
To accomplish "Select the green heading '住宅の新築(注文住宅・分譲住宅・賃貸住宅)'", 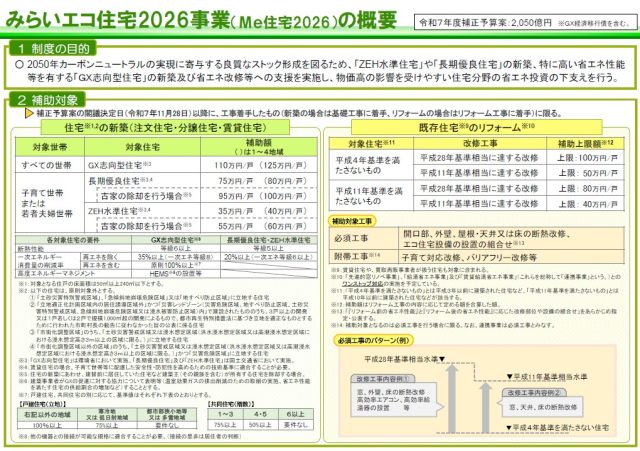I will click(165, 127).
